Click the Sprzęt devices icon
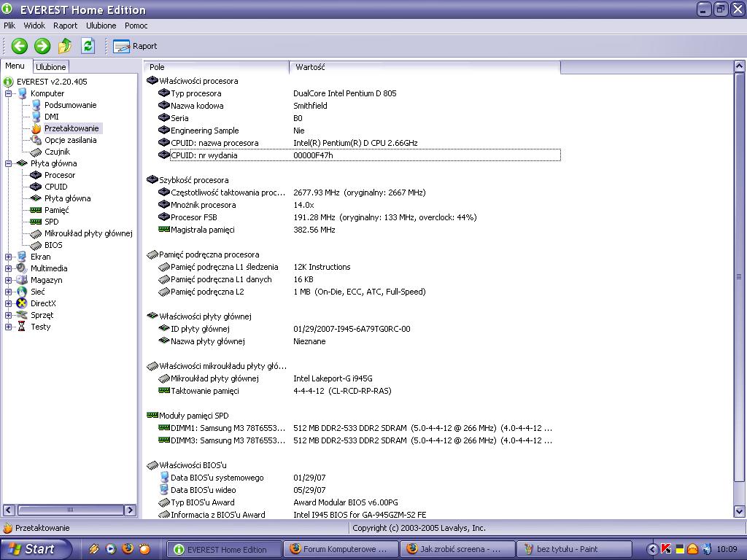This screenshot has width=747, height=560. [x=22, y=315]
